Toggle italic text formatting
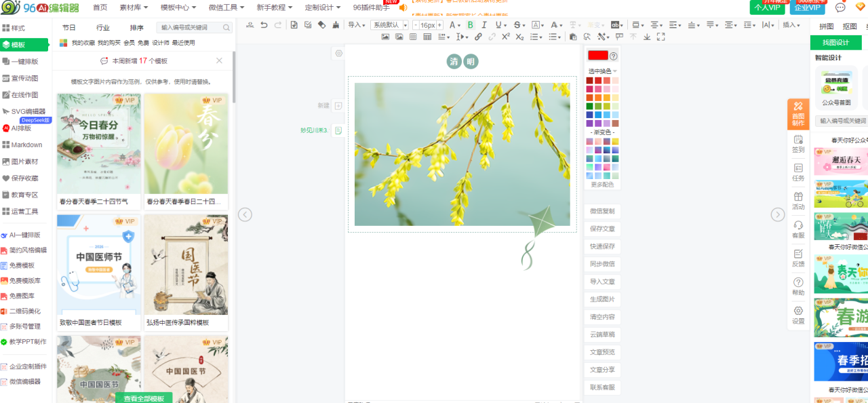868x403 pixels. (x=484, y=25)
